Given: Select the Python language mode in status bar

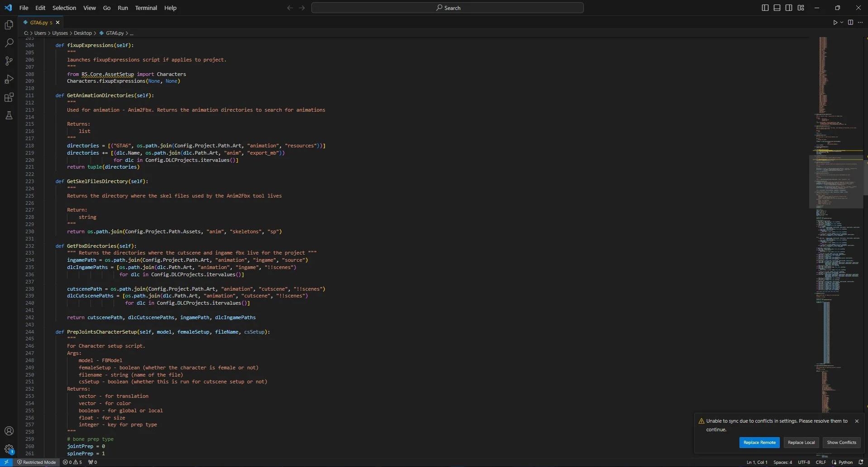Looking at the screenshot, I should point(845,462).
